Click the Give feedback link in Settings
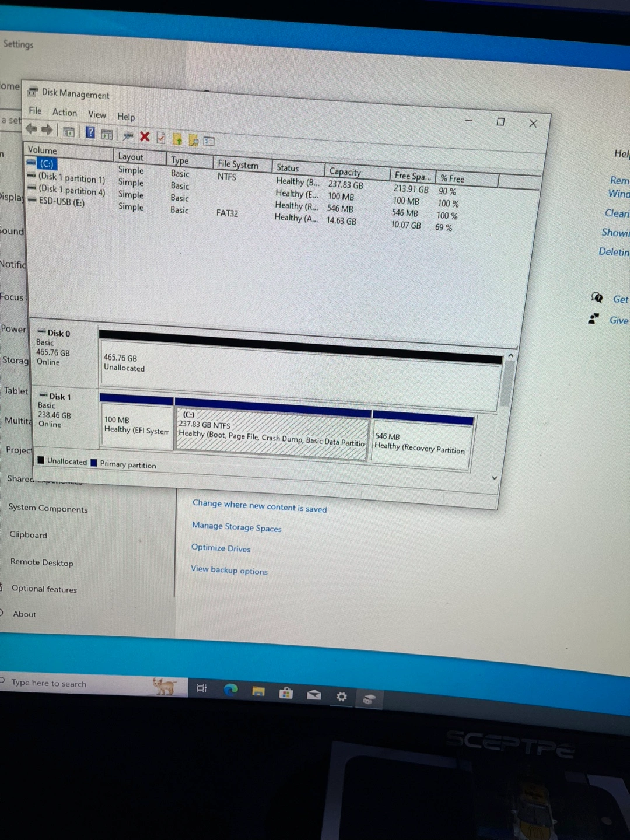 (619, 320)
